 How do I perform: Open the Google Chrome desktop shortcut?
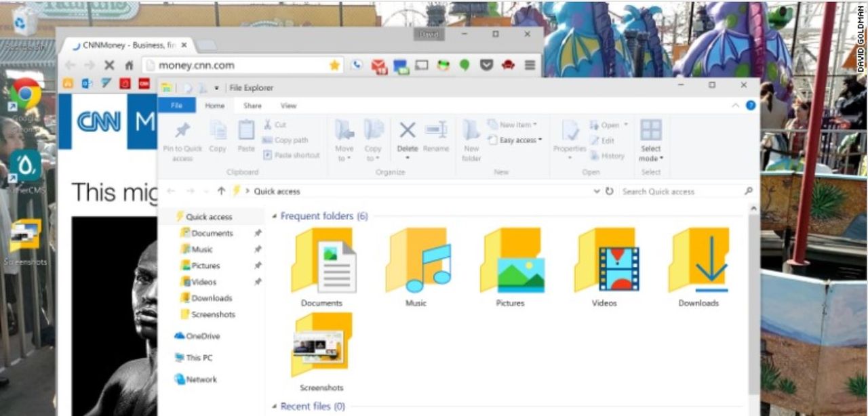point(26,95)
